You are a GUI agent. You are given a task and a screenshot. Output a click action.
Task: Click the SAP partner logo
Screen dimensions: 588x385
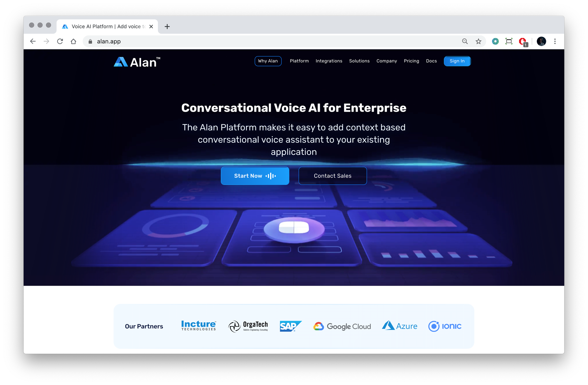point(290,326)
